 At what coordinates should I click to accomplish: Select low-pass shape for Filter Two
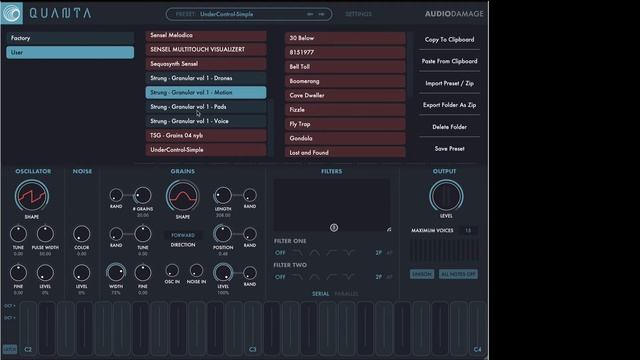click(298, 277)
